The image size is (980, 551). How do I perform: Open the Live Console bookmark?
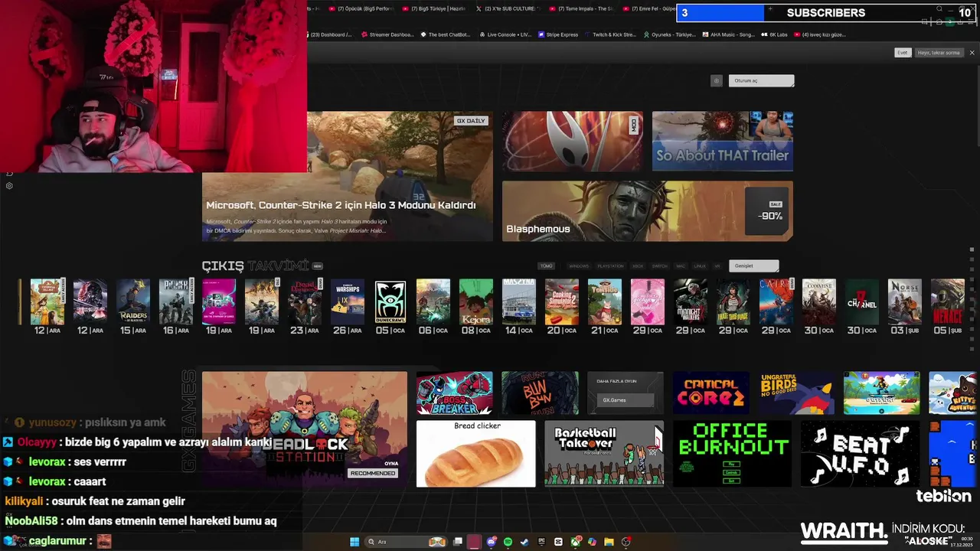click(505, 34)
